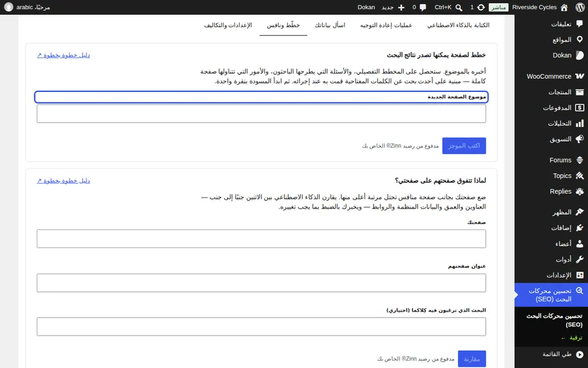Click the Dokan logo icon in sidebar
Screen dimensions: 588x368
coord(579,55)
